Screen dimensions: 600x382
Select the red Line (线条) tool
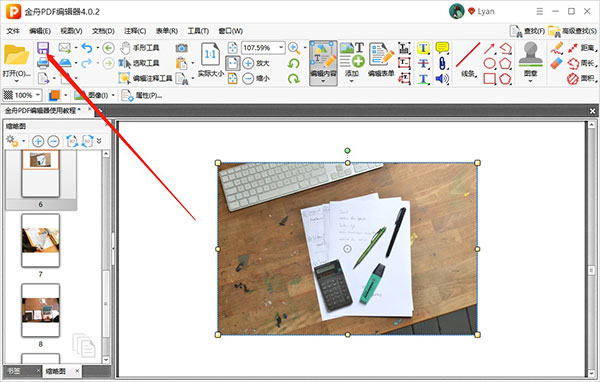click(468, 59)
